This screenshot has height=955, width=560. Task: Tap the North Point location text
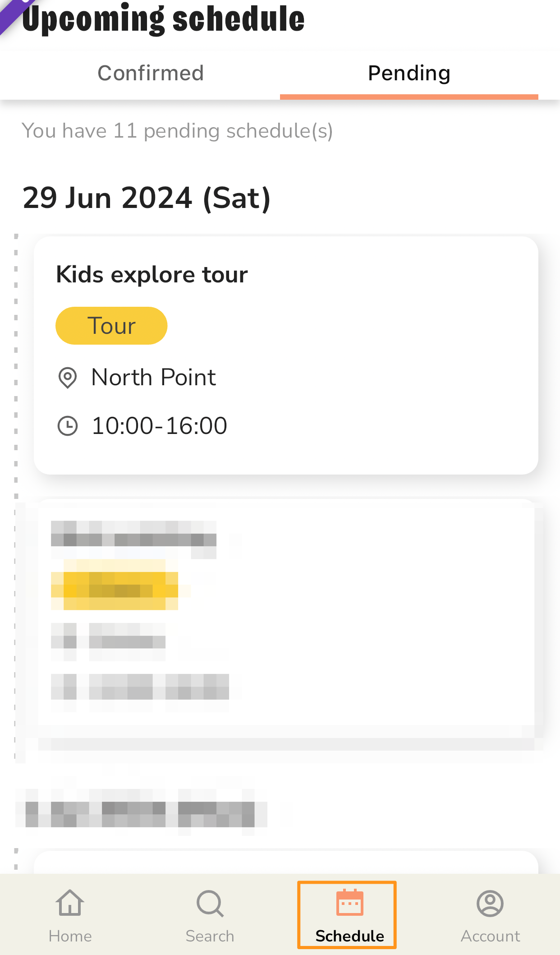(154, 377)
